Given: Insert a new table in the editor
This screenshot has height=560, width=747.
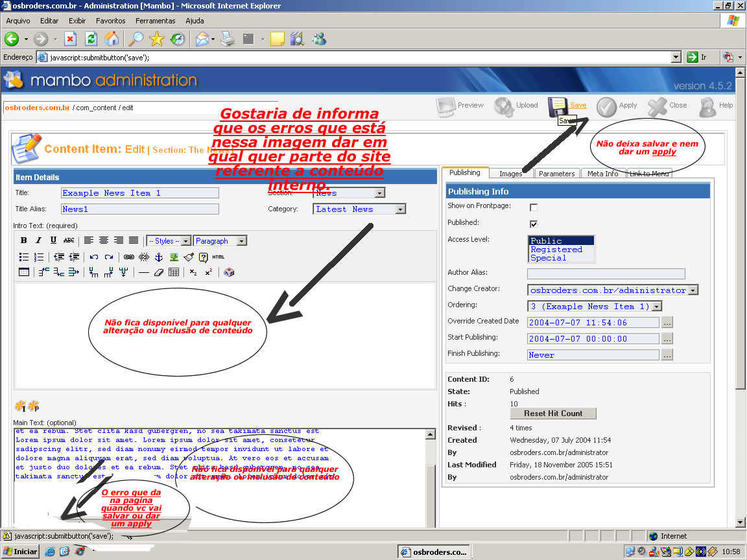Looking at the screenshot, I should pos(24,272).
